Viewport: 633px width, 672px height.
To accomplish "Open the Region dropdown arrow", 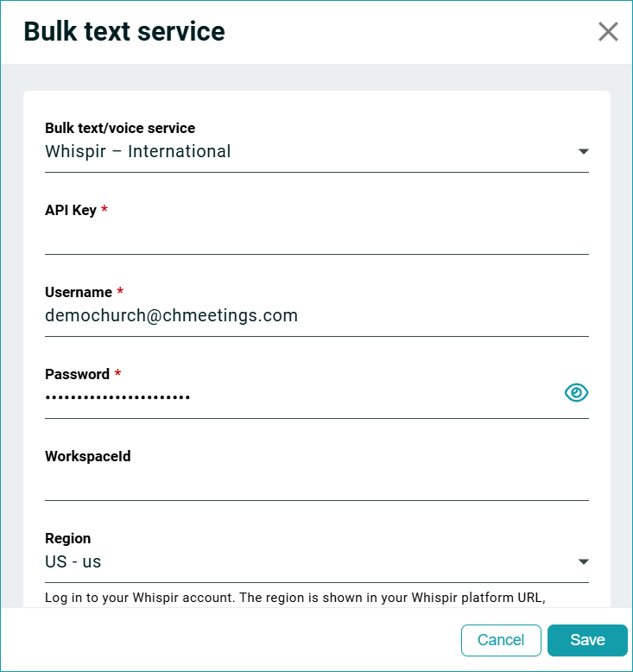I will pyautogui.click(x=584, y=562).
